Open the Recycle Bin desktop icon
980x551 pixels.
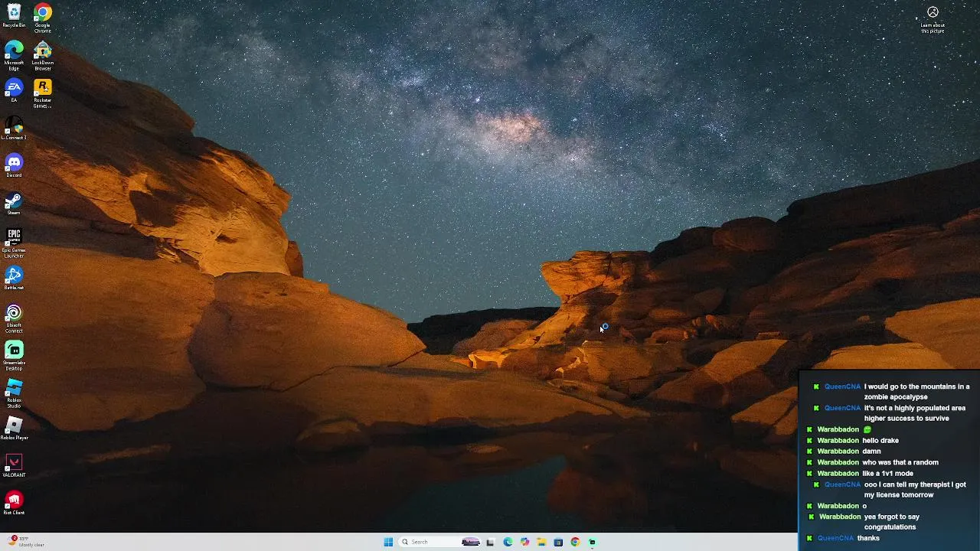14,15
